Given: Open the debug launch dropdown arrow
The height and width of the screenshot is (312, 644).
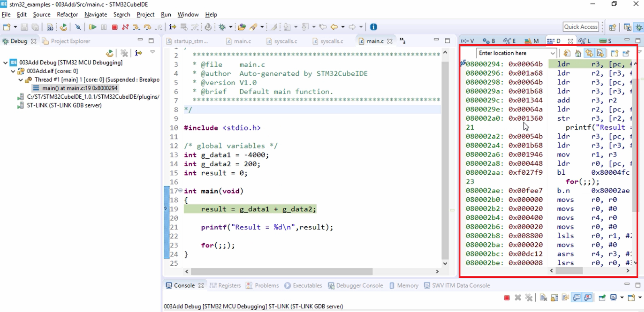Looking at the screenshot, I should pyautogui.click(x=231, y=27).
